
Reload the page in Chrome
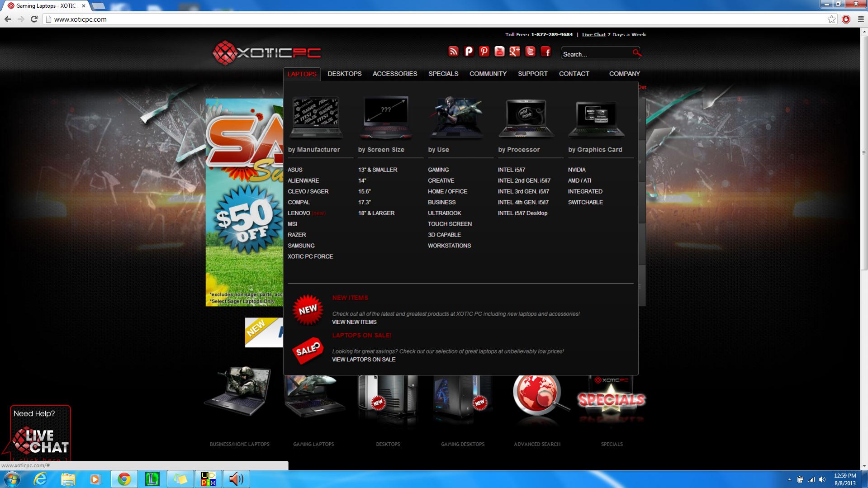pos(34,19)
